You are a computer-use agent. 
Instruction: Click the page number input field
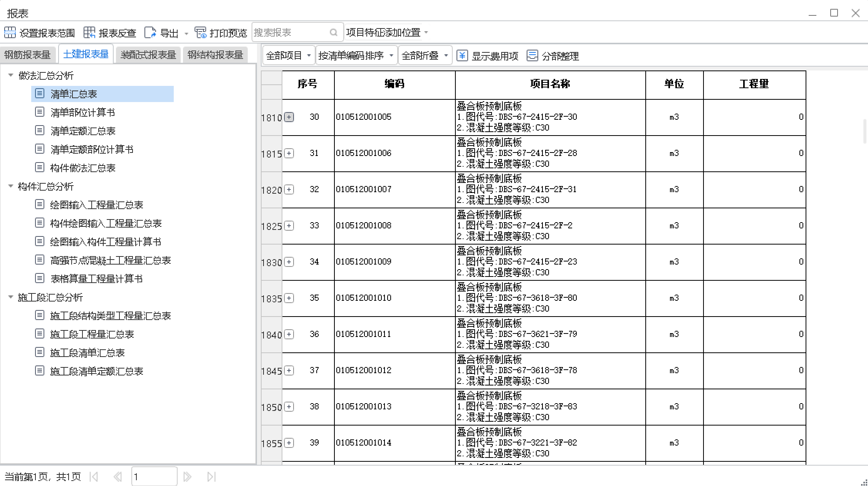154,477
